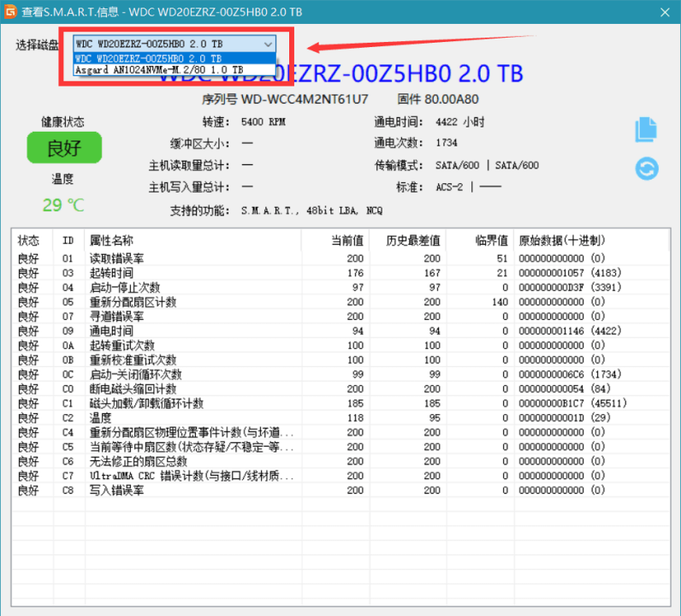Select the 启动-关闭循环次数 row
681x616 pixels.
point(340,374)
